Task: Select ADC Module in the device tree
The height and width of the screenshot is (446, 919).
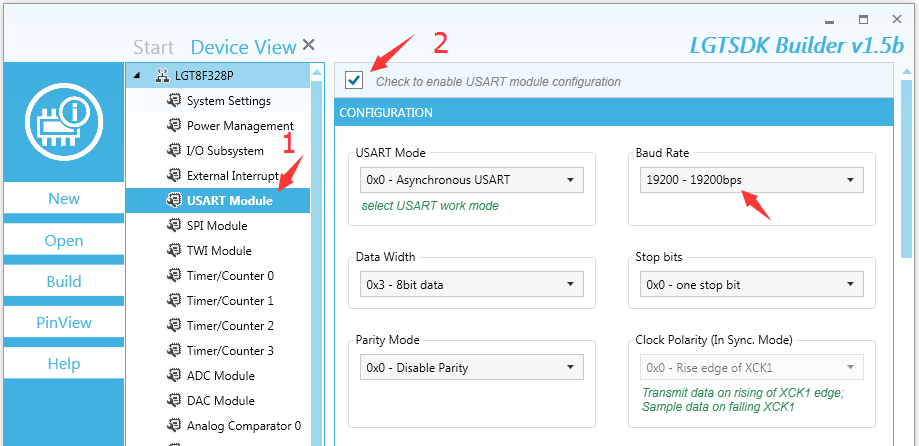Action: pos(220,376)
